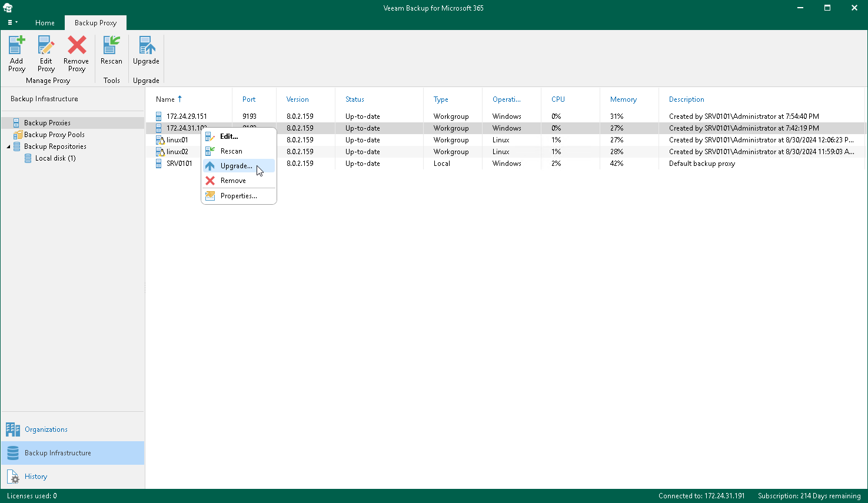
Task: Click the Edit icon in context menu
Action: 210,136
